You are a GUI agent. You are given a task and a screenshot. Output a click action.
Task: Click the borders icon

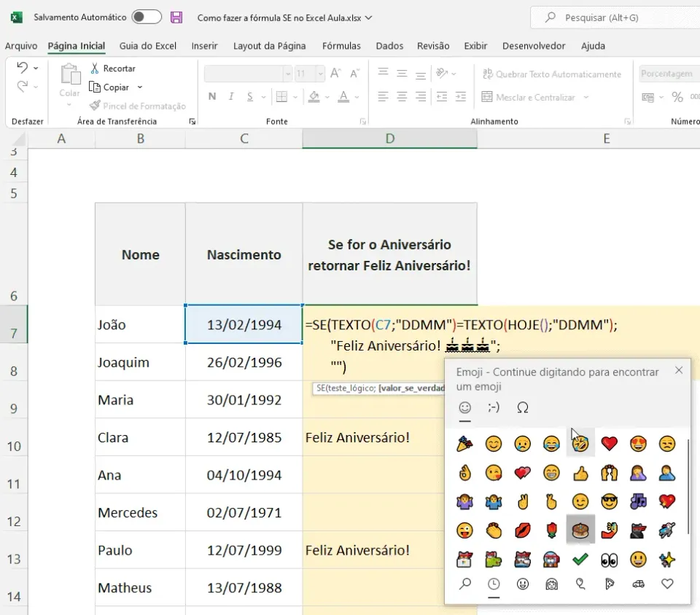coord(281,97)
